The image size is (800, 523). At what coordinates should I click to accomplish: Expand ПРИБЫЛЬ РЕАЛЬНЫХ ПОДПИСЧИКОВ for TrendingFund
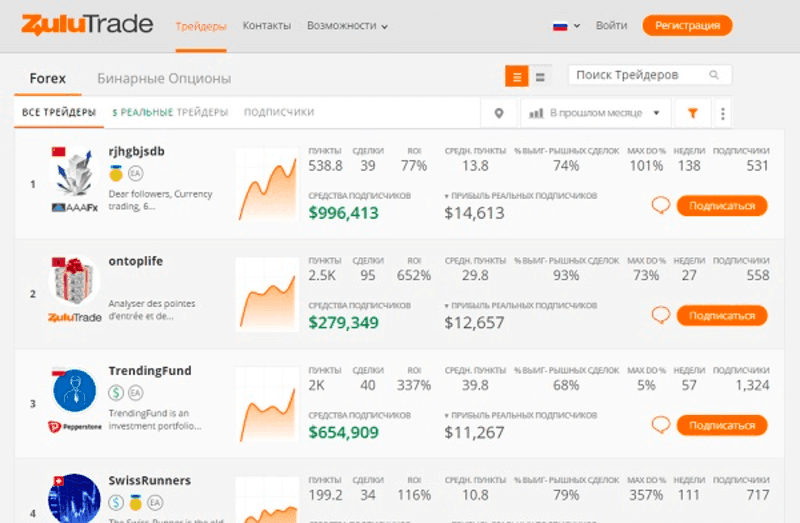coord(520,415)
